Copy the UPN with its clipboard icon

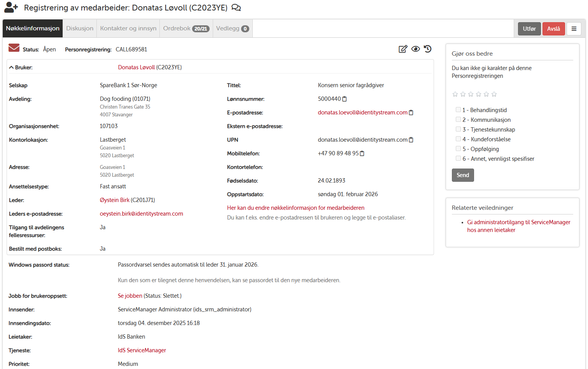pos(411,139)
